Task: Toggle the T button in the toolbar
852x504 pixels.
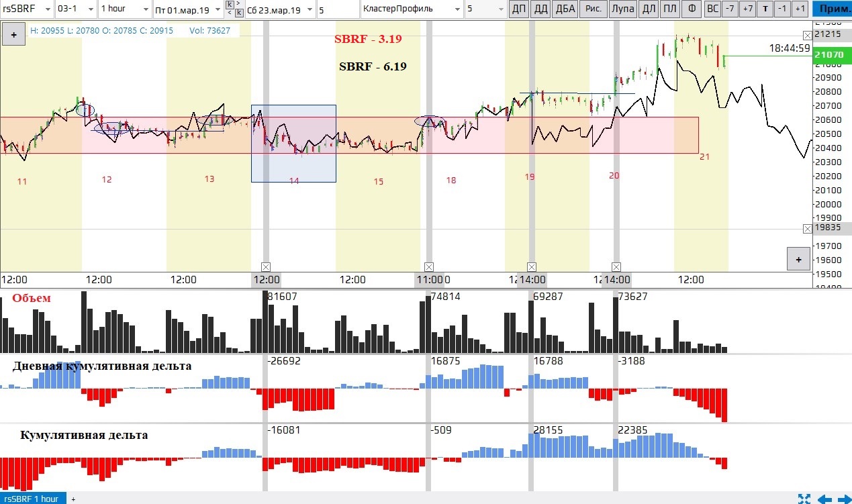Action: click(x=765, y=9)
